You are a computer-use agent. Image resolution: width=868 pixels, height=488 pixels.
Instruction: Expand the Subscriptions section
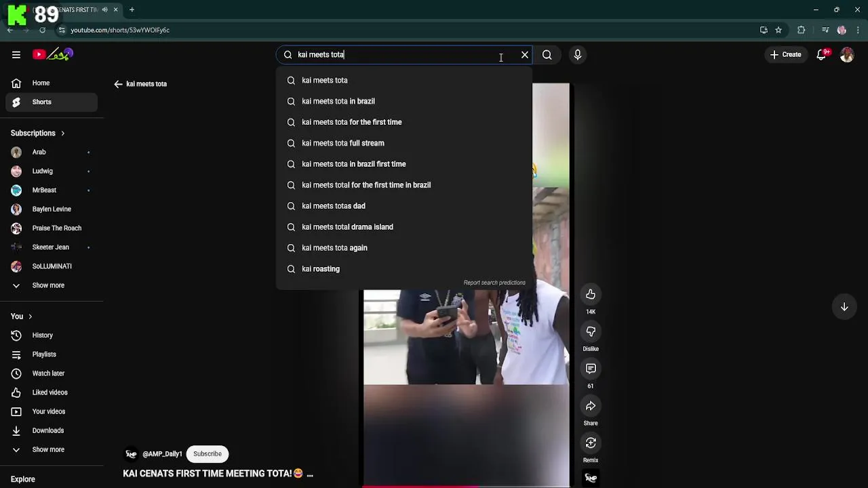click(x=38, y=133)
